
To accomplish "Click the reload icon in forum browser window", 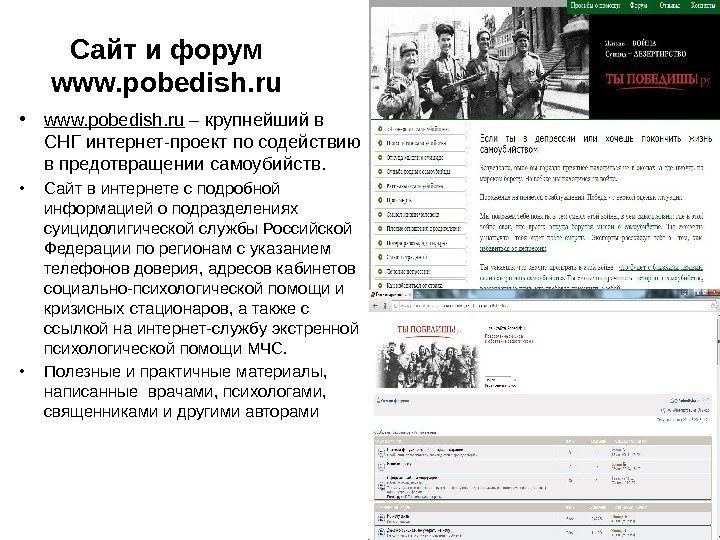I will pos(384,306).
